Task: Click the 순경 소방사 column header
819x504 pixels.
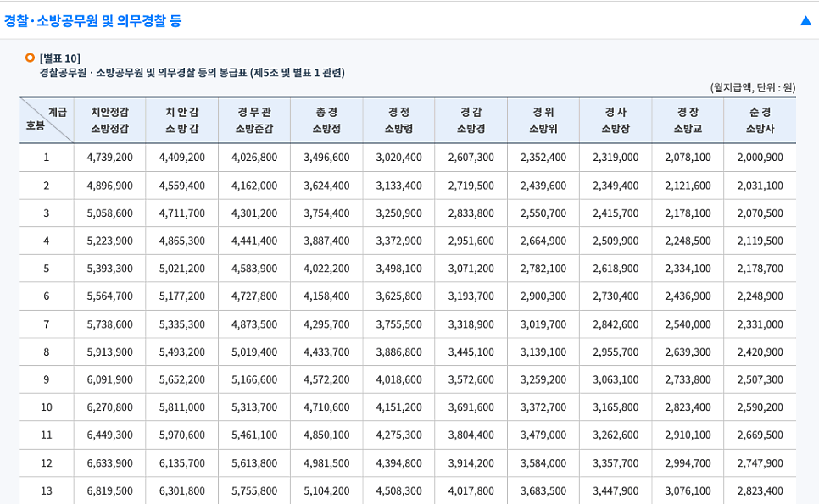Action: click(760, 120)
